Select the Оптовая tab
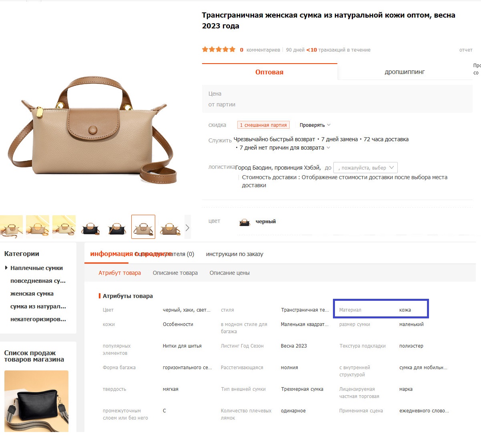This screenshot has height=448, width=481. (x=269, y=72)
